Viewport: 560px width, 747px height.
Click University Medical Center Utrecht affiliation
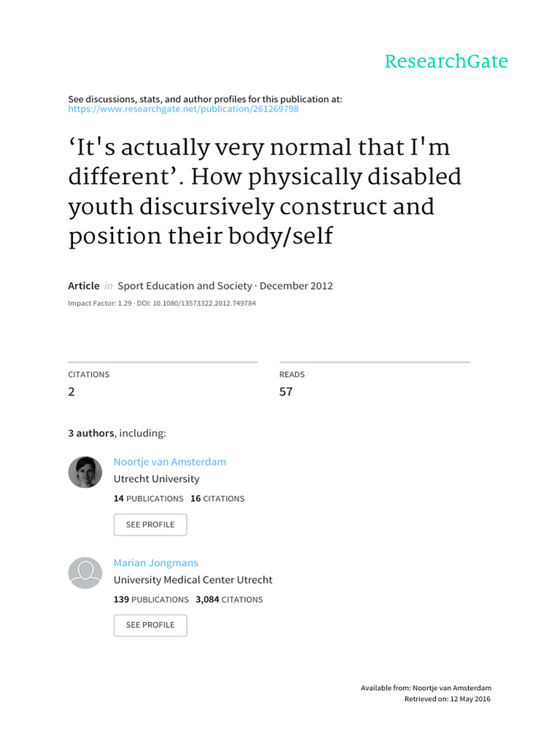pyautogui.click(x=193, y=580)
